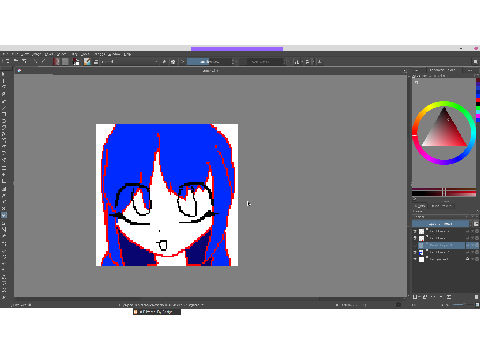Click the add new layer icon
Image resolution: width=480 pixels, height=360 pixels.
(x=415, y=297)
